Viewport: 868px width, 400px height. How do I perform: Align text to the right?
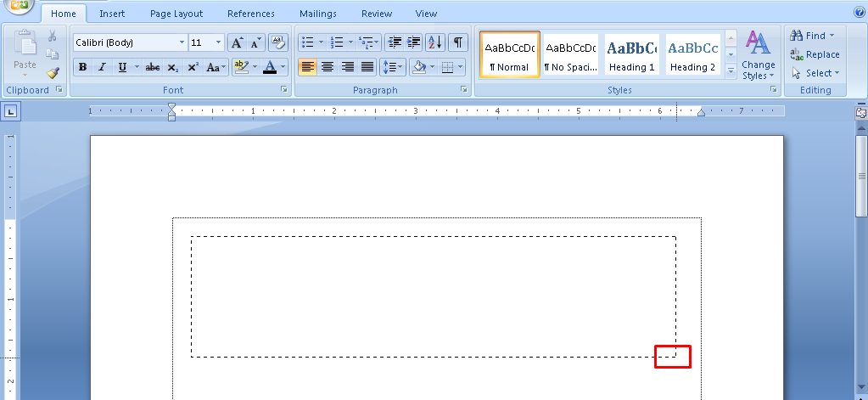348,68
